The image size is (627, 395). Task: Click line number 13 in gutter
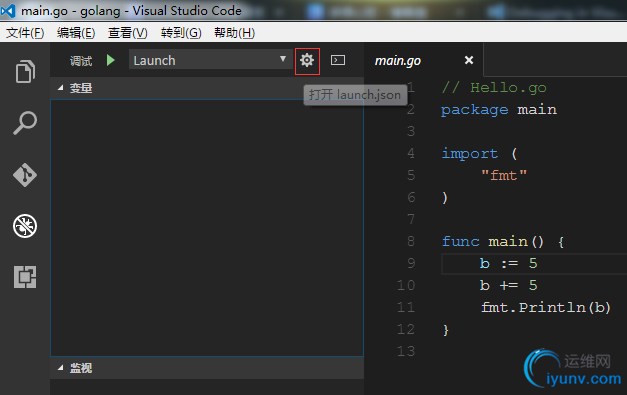pos(406,351)
